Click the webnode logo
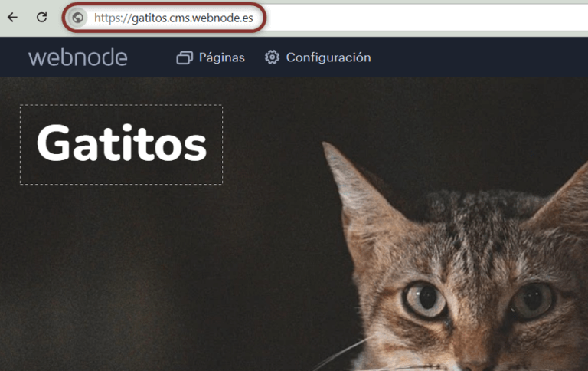This screenshot has width=588, height=371. click(77, 57)
